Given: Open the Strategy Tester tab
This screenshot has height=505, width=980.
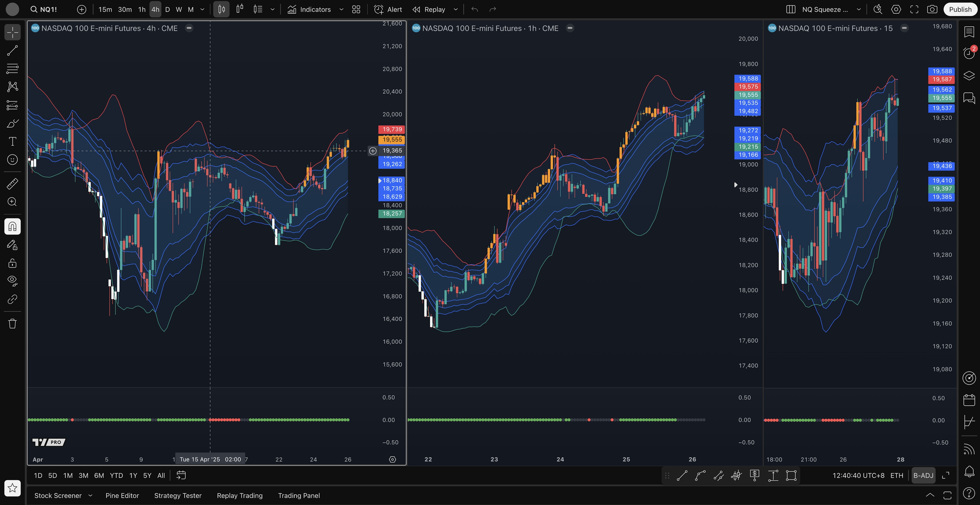Looking at the screenshot, I should tap(178, 496).
